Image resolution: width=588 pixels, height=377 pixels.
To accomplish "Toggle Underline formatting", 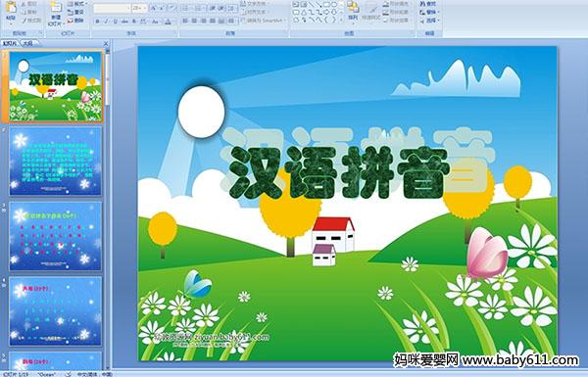I will tap(115, 22).
